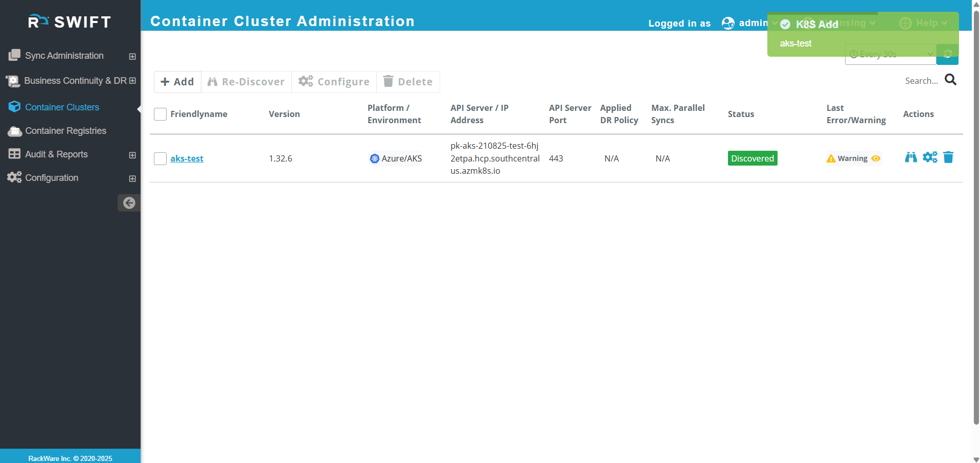Click the search magnifier icon
This screenshot has width=980, height=463.
pos(950,80)
